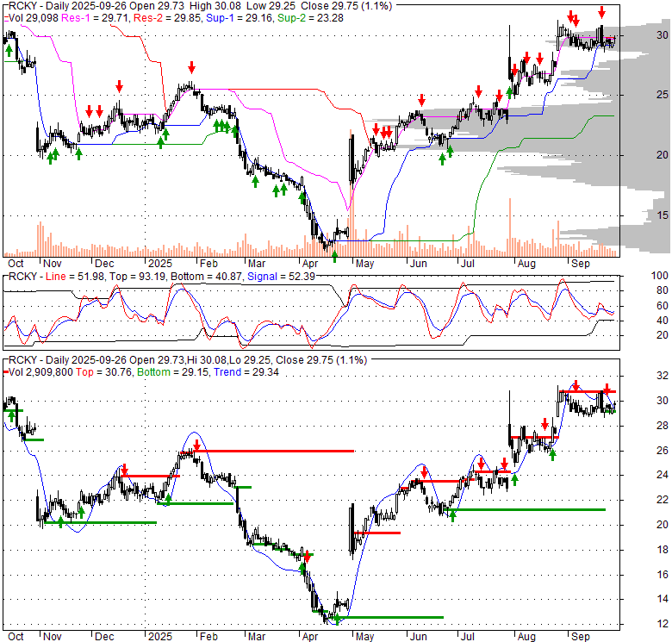Click the bottom chart's RCKY Daily title line

point(188,360)
